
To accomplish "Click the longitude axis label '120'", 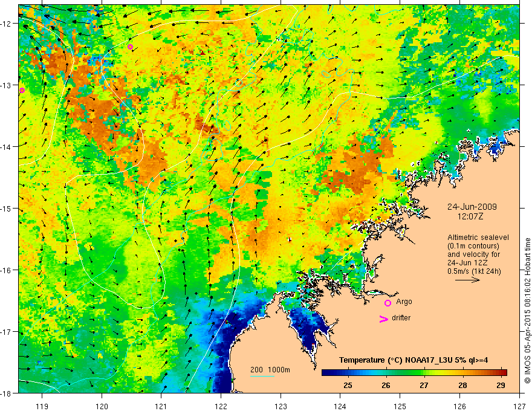I will click(x=102, y=406).
